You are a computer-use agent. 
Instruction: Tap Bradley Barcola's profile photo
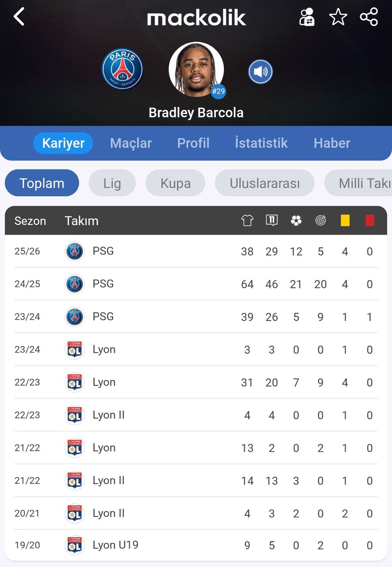196,69
